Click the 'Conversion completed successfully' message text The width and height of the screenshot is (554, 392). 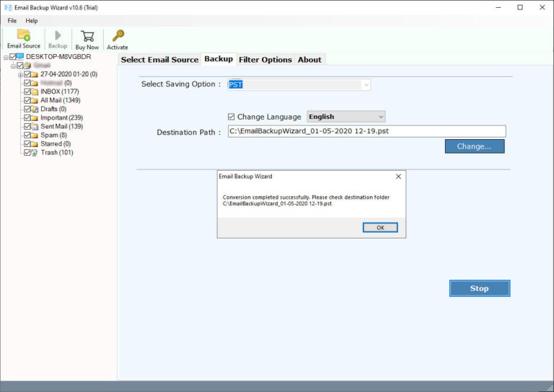[306, 200]
